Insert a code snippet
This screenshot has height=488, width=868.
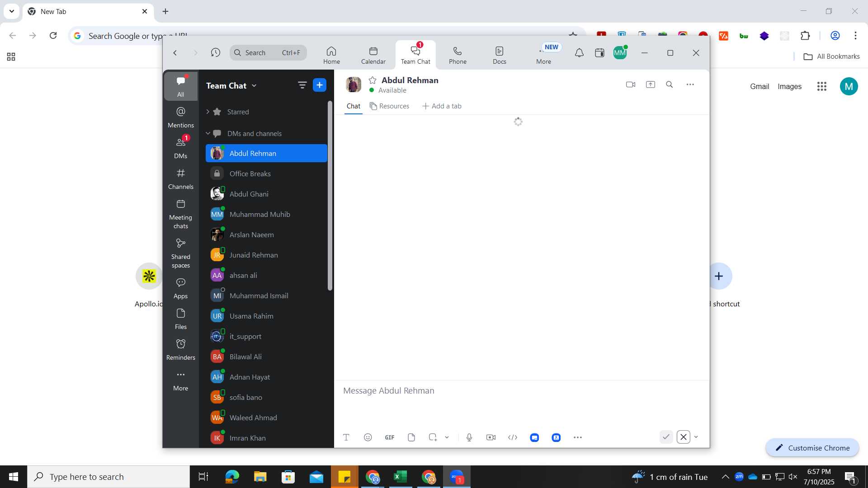coord(512,437)
